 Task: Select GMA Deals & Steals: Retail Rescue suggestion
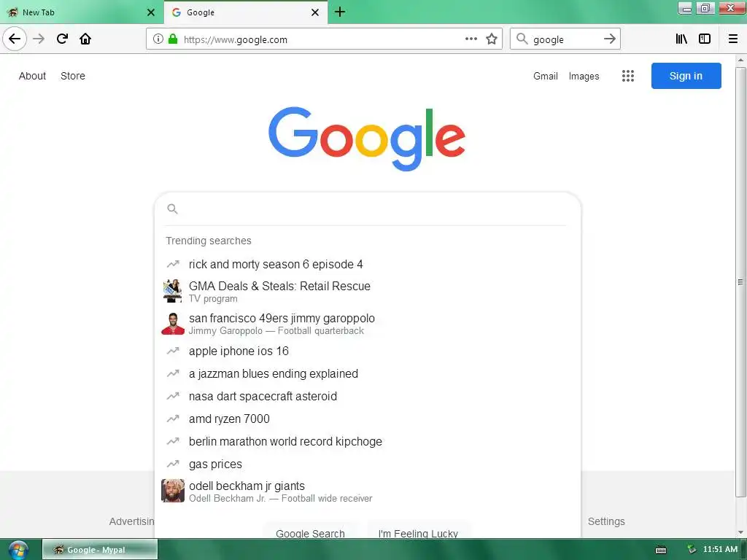pos(368,291)
